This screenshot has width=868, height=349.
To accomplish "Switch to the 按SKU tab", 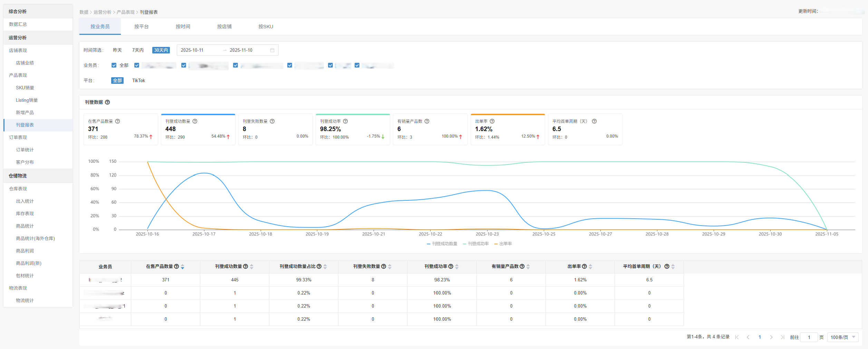I will (x=266, y=27).
